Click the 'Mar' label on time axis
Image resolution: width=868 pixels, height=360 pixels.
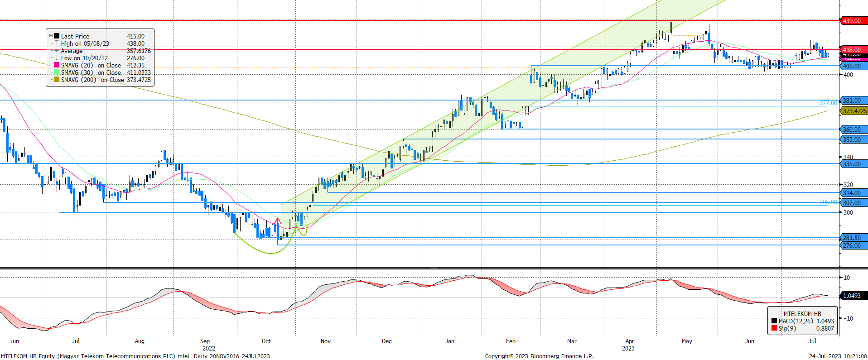pyautogui.click(x=572, y=341)
